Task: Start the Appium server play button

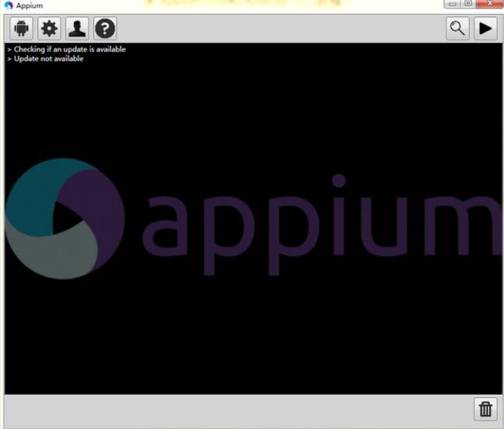Action: (485, 28)
